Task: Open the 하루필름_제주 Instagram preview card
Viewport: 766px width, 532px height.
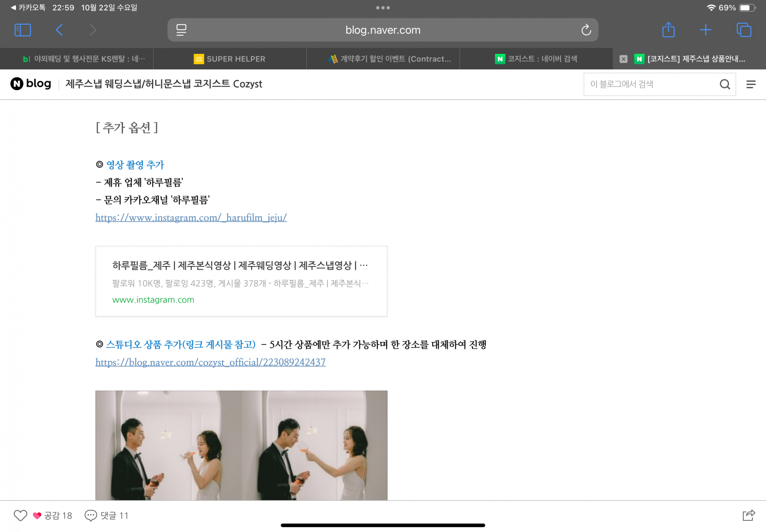Action: (241, 281)
